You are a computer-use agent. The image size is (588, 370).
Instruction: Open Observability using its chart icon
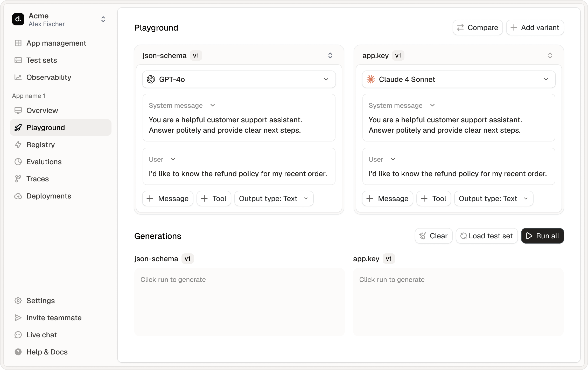[18, 77]
